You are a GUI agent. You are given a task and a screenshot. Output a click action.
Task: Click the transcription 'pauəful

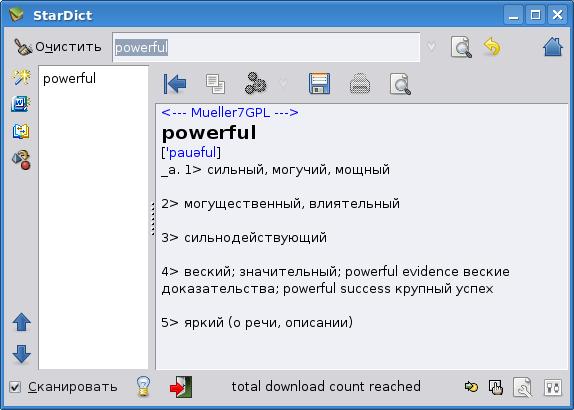(x=191, y=152)
